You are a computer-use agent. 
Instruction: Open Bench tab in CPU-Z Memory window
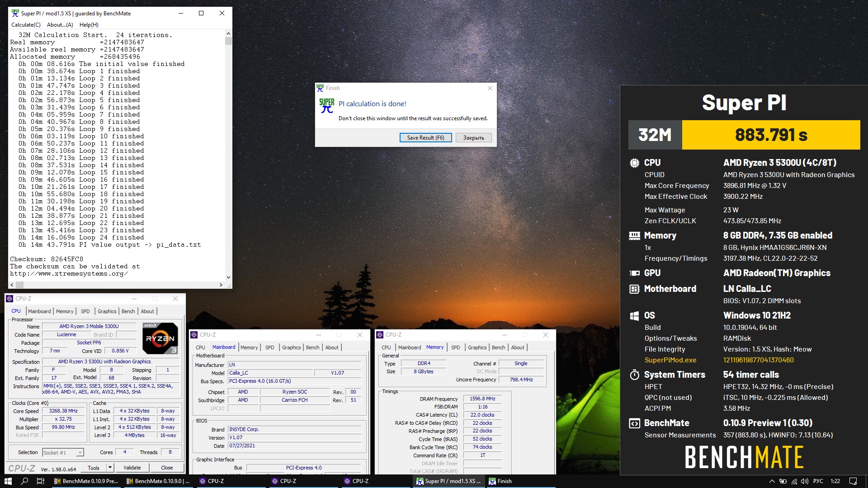(499, 347)
